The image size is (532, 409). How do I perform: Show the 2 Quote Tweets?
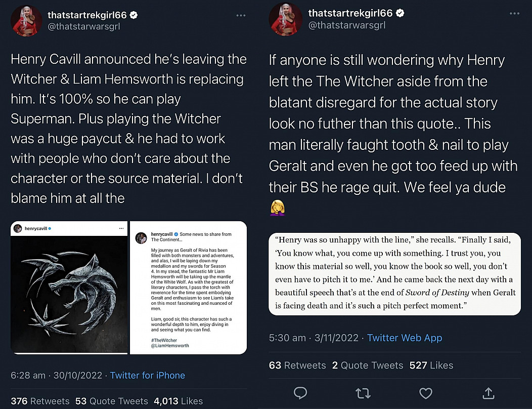pos(367,365)
